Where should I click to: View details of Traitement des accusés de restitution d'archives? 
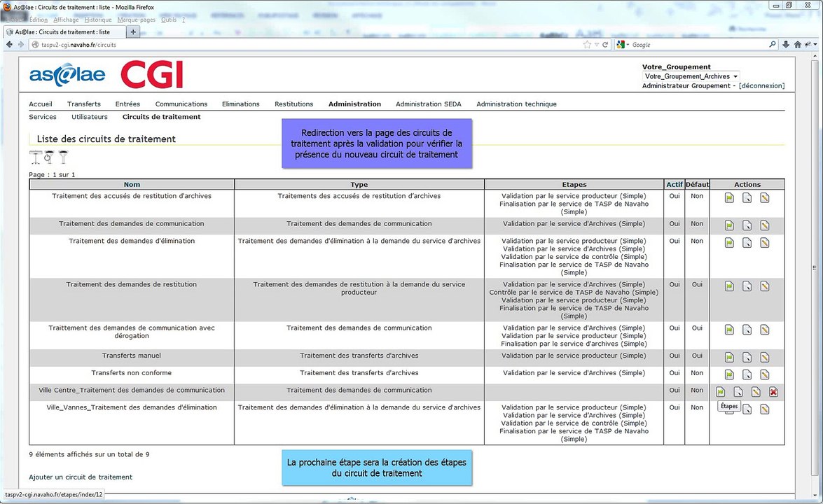(x=747, y=197)
